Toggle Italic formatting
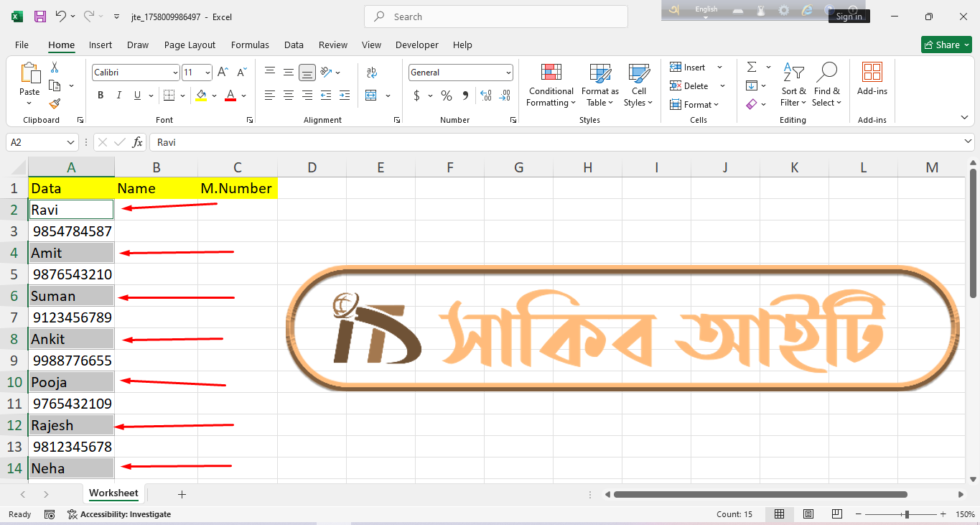Viewport: 980px width, 525px height. tap(118, 96)
